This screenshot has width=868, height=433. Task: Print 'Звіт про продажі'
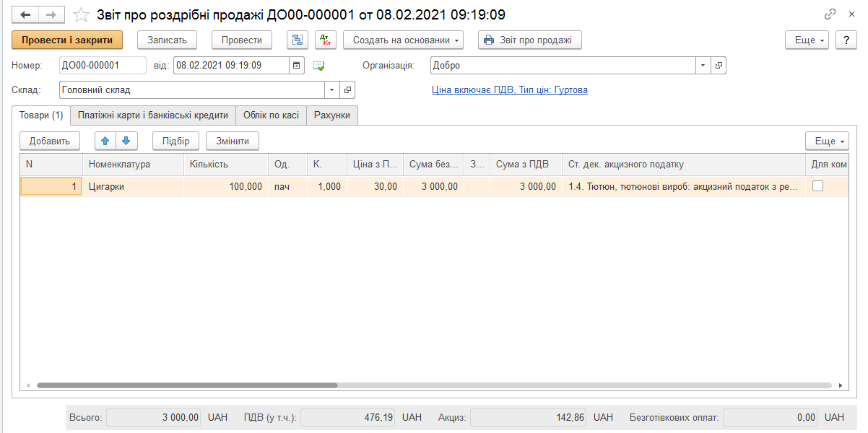tap(530, 40)
